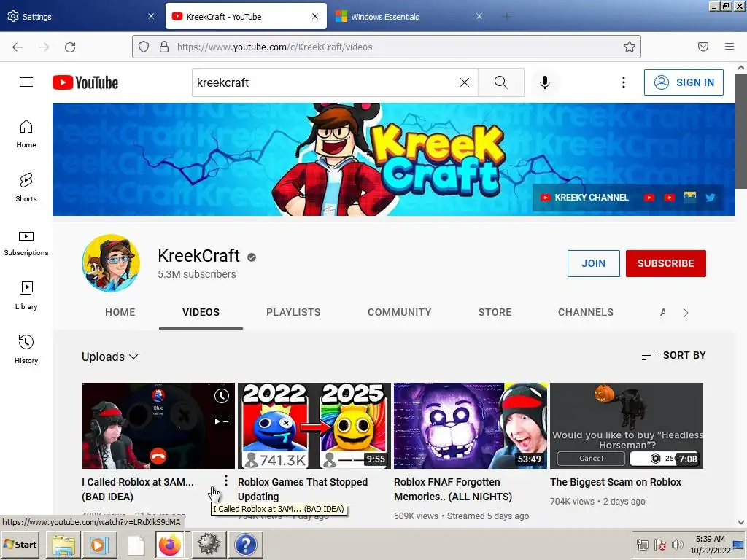Show more channel tabs with right chevron
This screenshot has height=560, width=747.
click(686, 313)
